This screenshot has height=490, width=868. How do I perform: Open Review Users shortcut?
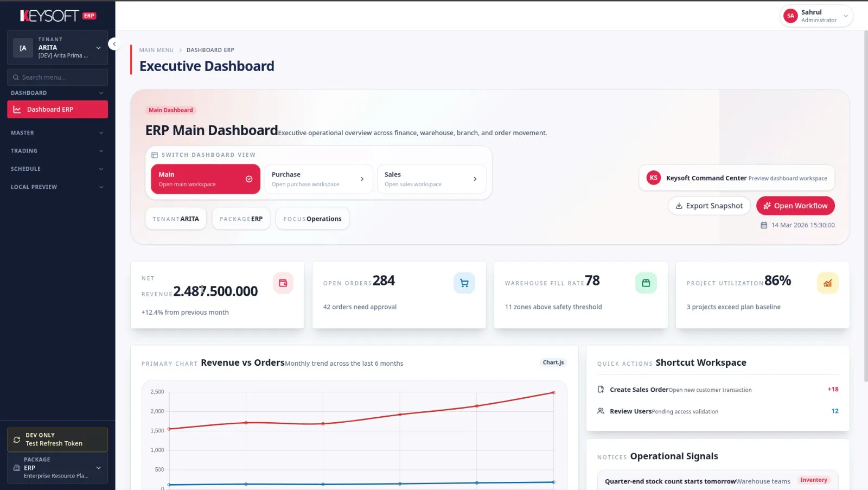point(718,411)
